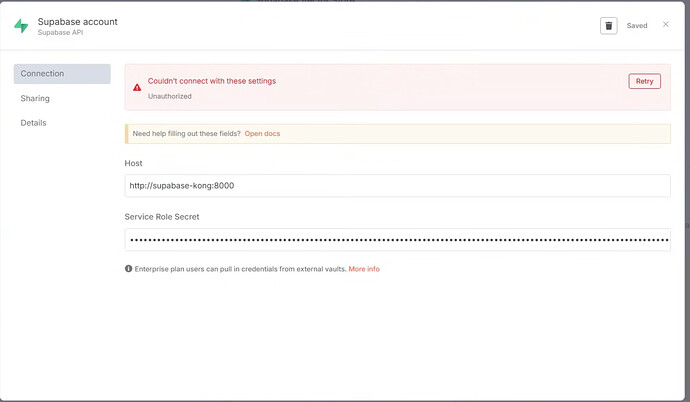Click the green Supabase logo icon
The height and width of the screenshot is (402, 690).
pos(21,26)
